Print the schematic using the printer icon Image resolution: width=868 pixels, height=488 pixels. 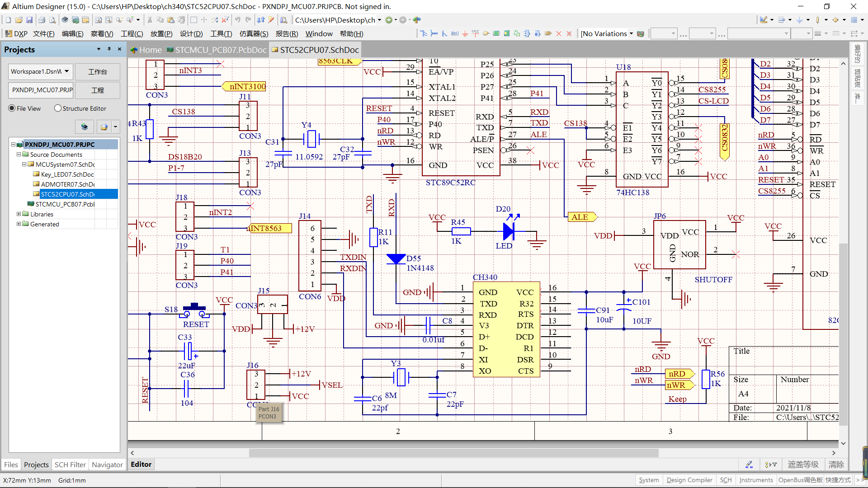(x=42, y=20)
